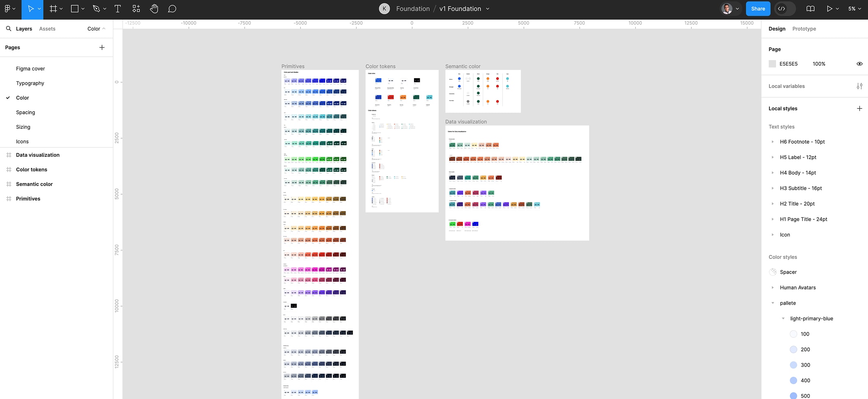
Task: Switch to the Layers tab
Action: click(24, 28)
